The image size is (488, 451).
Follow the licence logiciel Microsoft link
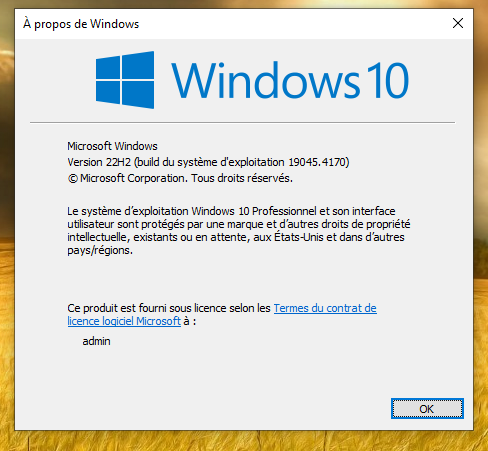124,321
